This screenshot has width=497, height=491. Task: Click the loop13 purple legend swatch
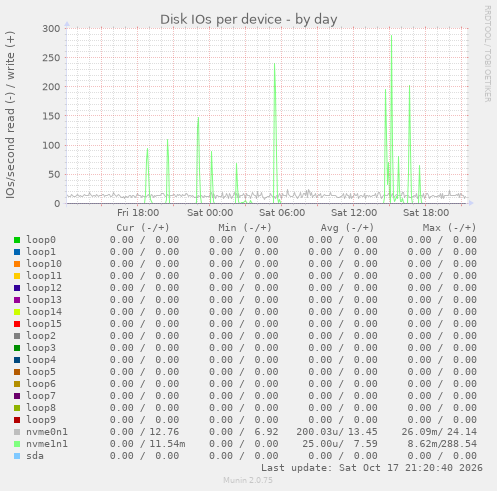pos(17,300)
